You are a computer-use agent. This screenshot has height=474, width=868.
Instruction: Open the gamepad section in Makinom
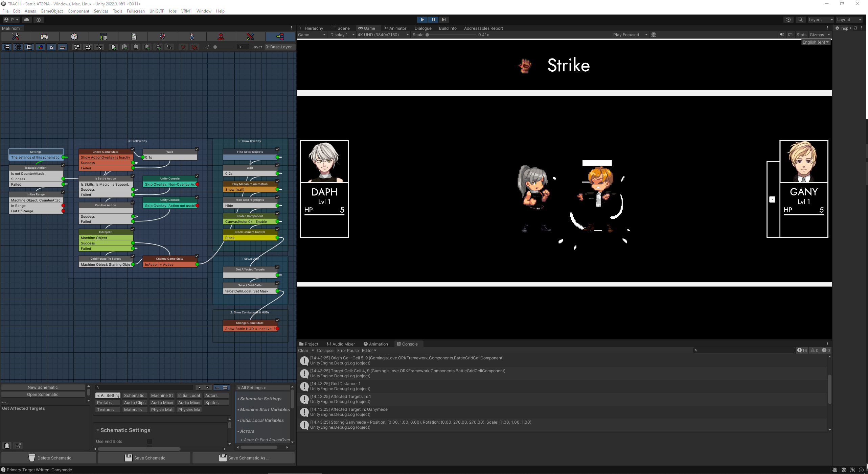click(x=44, y=37)
